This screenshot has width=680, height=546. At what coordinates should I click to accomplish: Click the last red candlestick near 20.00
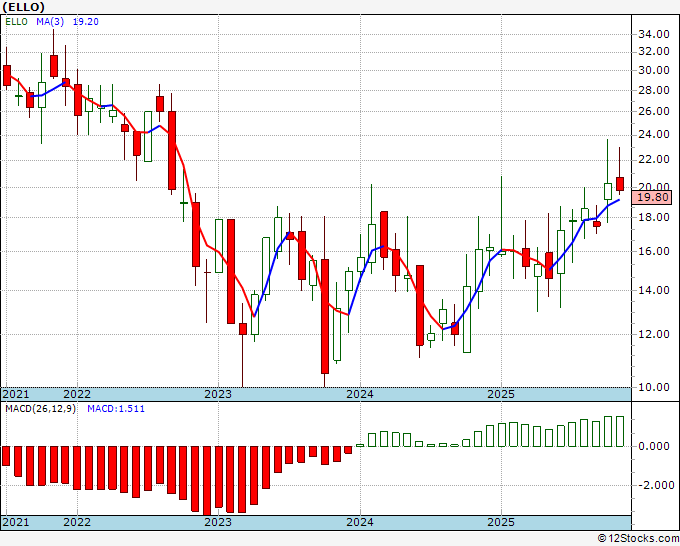[620, 184]
